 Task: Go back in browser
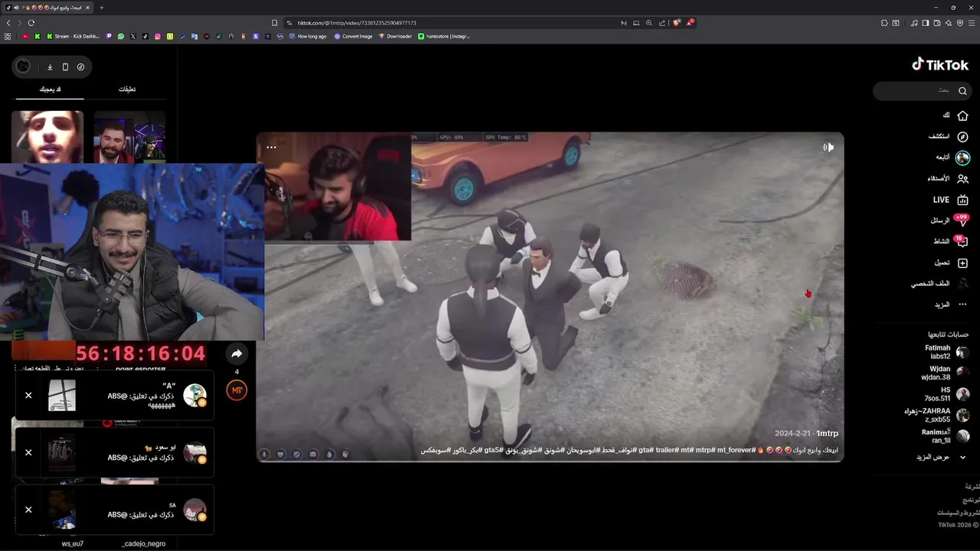click(8, 23)
